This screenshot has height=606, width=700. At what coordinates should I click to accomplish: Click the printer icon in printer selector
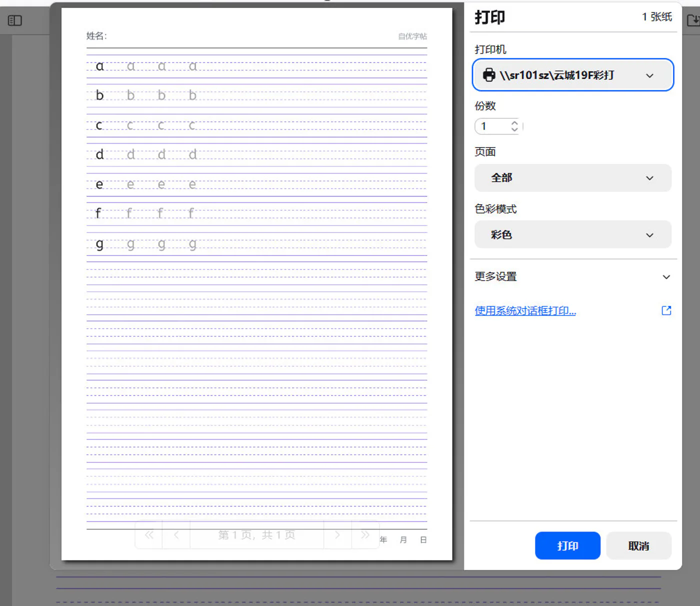click(x=489, y=75)
